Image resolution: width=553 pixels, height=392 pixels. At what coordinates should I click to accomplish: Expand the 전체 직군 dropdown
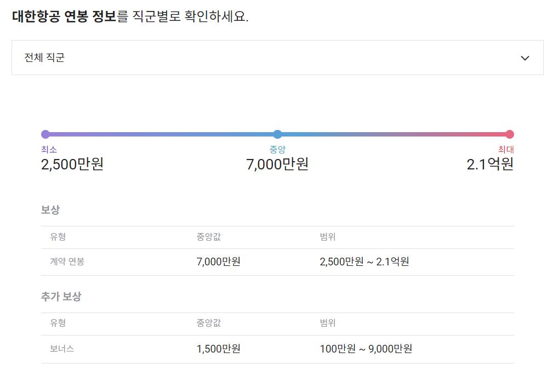(x=277, y=58)
